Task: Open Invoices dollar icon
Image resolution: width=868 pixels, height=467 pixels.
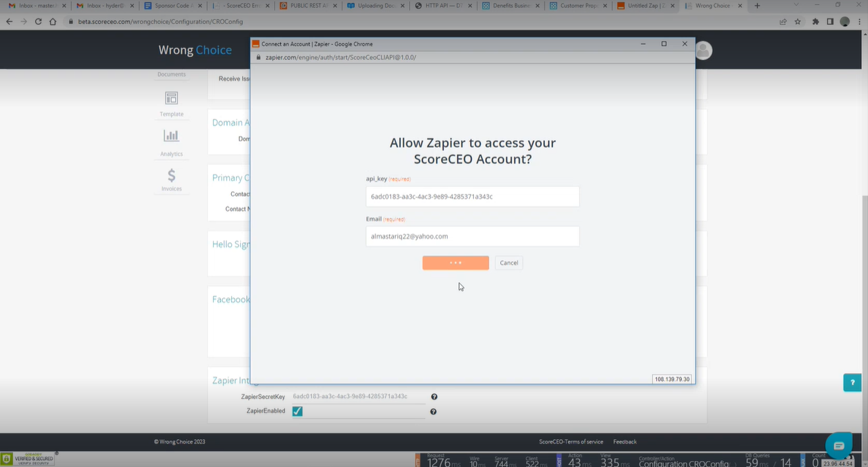Action: point(171,175)
